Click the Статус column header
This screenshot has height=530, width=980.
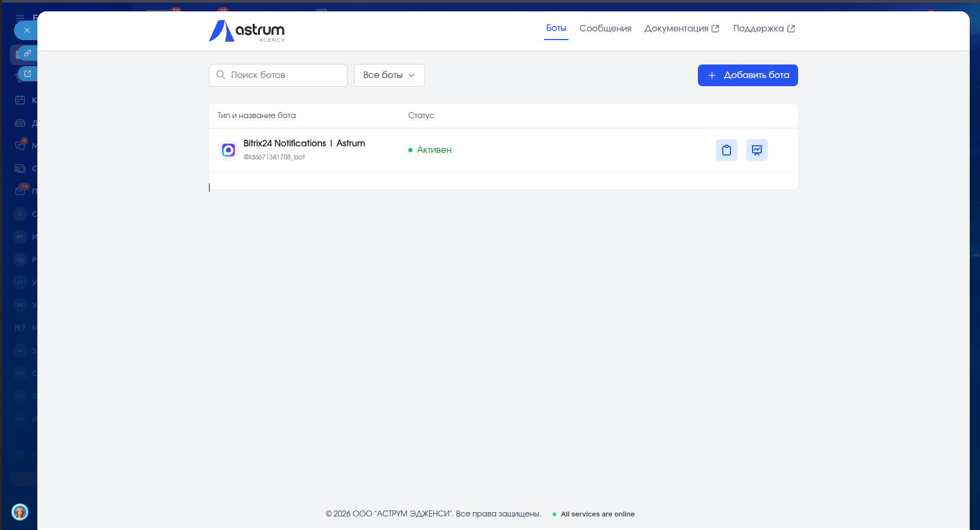click(421, 115)
